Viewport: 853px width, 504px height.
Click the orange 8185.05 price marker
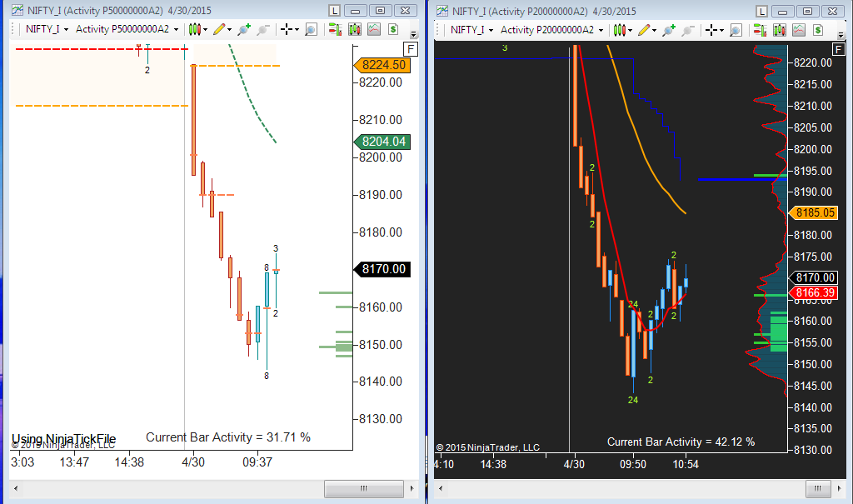[813, 212]
